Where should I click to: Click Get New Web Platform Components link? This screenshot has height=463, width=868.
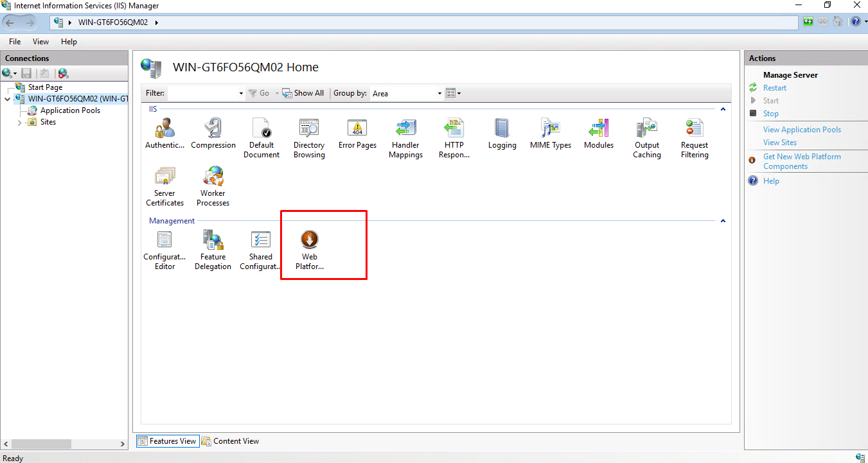pyautogui.click(x=802, y=161)
